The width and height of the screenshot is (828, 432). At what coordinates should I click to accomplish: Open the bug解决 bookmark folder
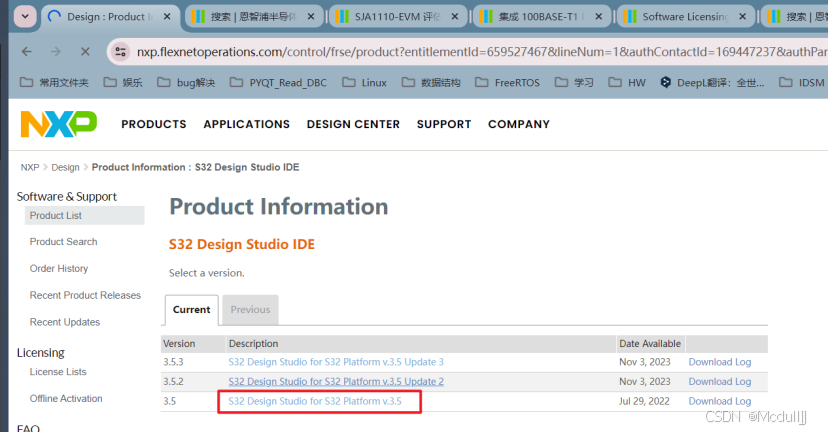click(186, 82)
